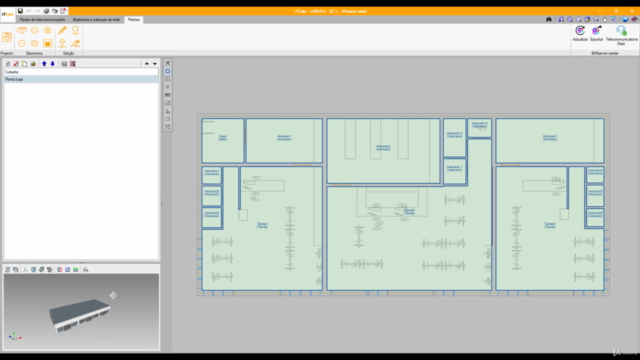Image resolution: width=640 pixels, height=360 pixels.
Task: Copy floor plan icon in list toolbar
Action: click(24, 64)
